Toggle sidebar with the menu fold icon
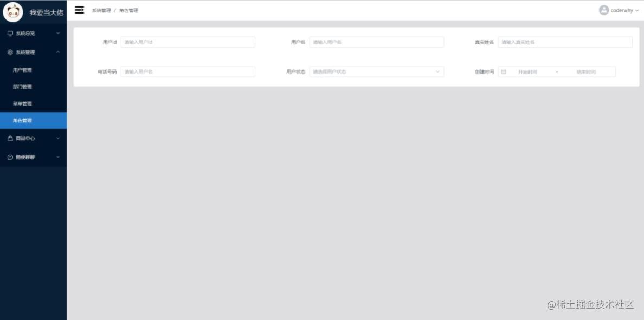 79,10
